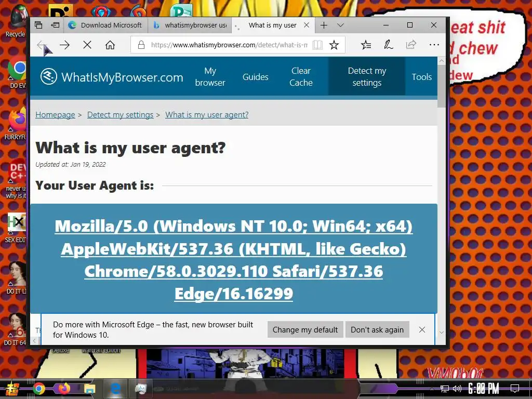Go back with the browser back arrow
The height and width of the screenshot is (399, 532).
(x=42, y=45)
